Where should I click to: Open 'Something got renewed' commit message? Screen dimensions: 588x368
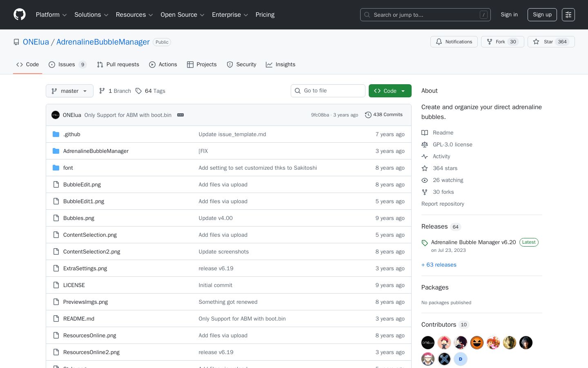pos(228,302)
